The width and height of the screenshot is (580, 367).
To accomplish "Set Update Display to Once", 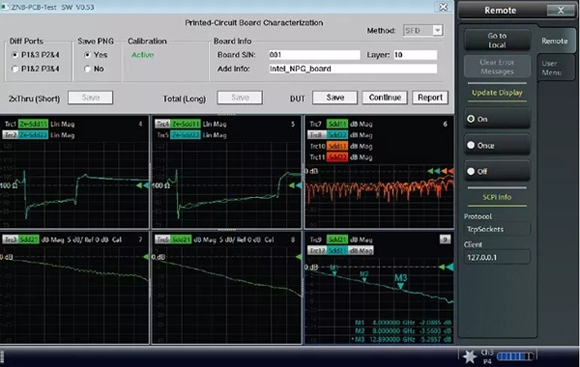I will click(x=497, y=145).
